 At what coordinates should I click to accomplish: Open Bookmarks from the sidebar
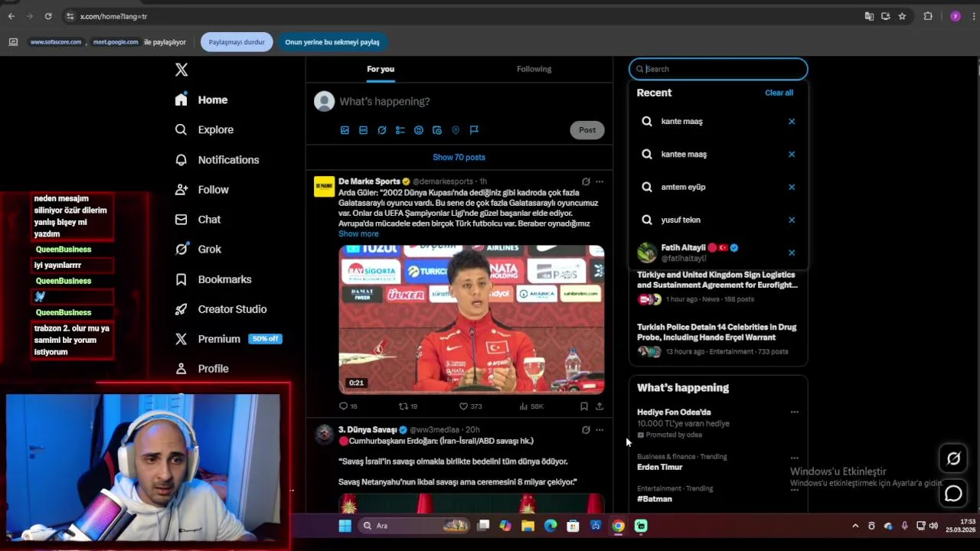click(x=213, y=279)
